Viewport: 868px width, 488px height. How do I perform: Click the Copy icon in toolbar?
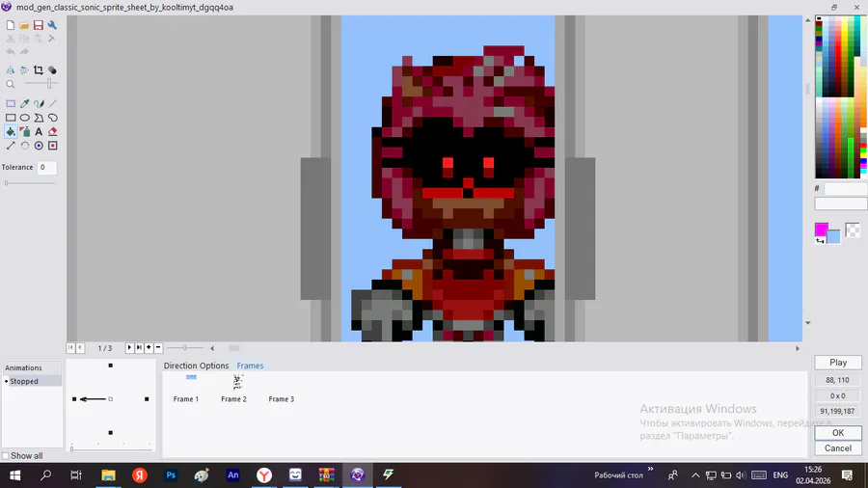pos(24,39)
